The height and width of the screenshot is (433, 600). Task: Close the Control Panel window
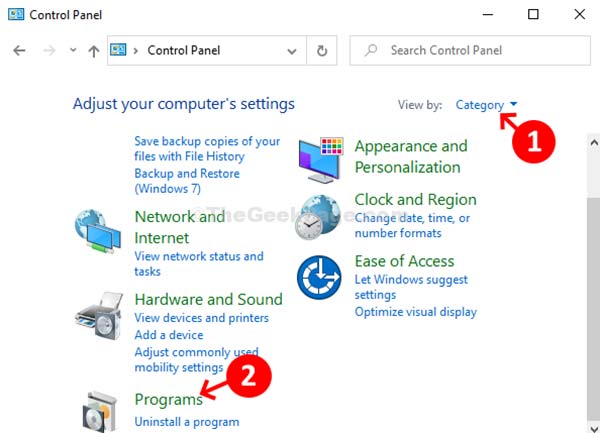580,15
